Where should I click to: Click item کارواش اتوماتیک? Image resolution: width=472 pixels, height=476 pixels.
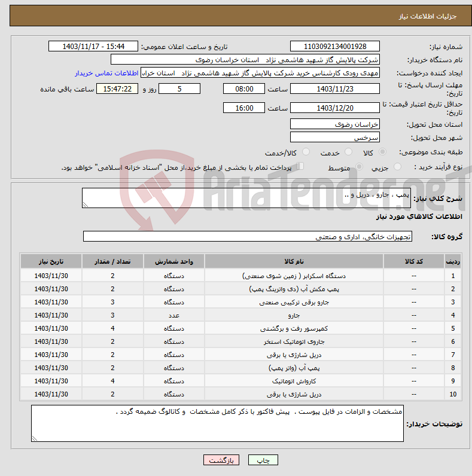[294, 381]
